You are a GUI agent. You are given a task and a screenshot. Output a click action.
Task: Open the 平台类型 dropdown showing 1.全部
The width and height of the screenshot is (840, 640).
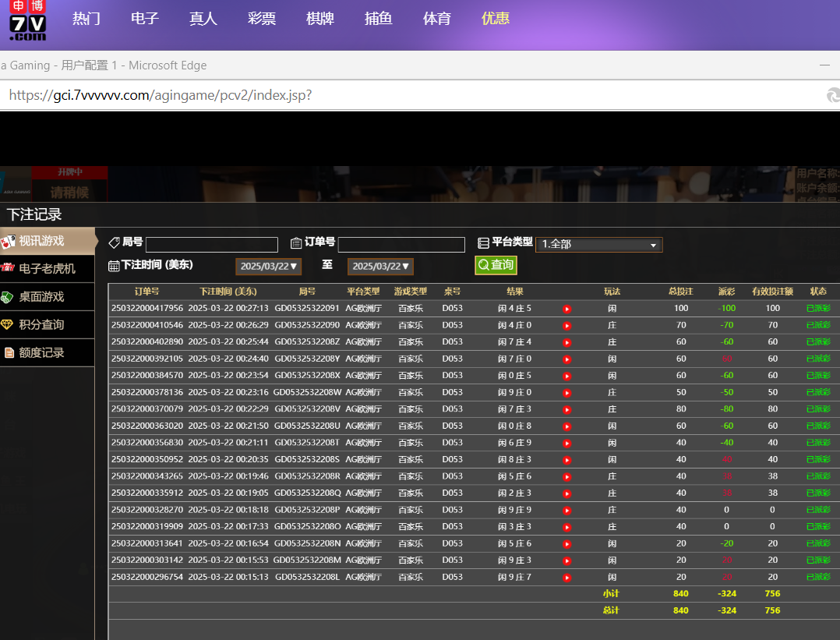[598, 245]
